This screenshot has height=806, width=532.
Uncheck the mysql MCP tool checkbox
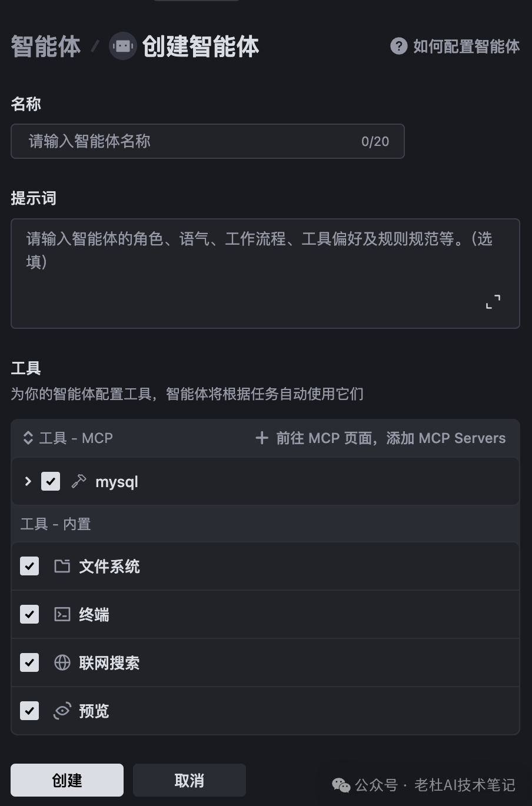[x=51, y=482]
